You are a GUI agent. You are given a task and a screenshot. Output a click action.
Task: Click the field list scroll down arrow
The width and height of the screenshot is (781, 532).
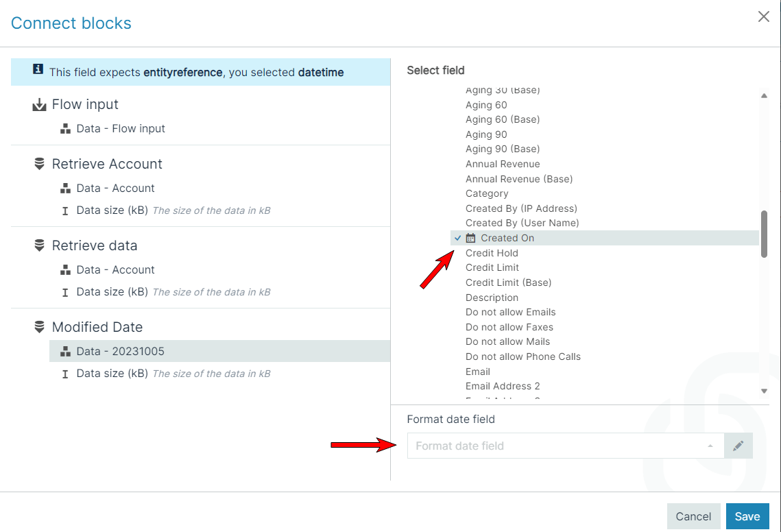point(764,391)
